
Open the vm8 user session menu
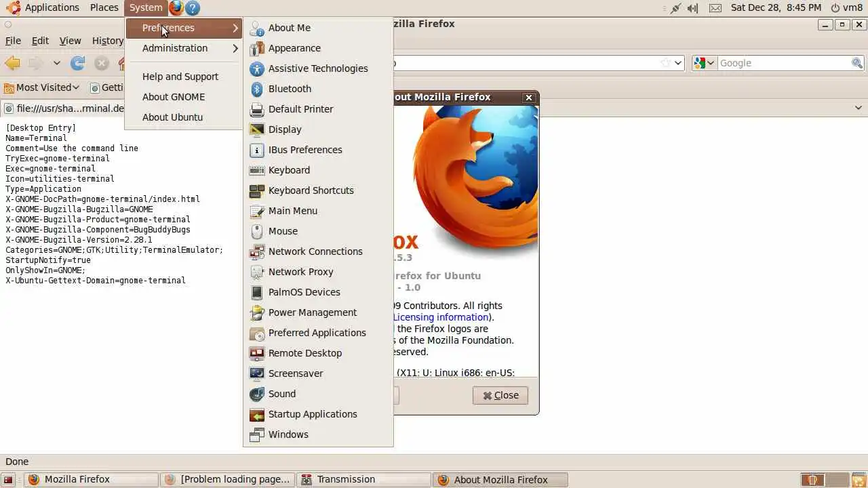pos(846,8)
